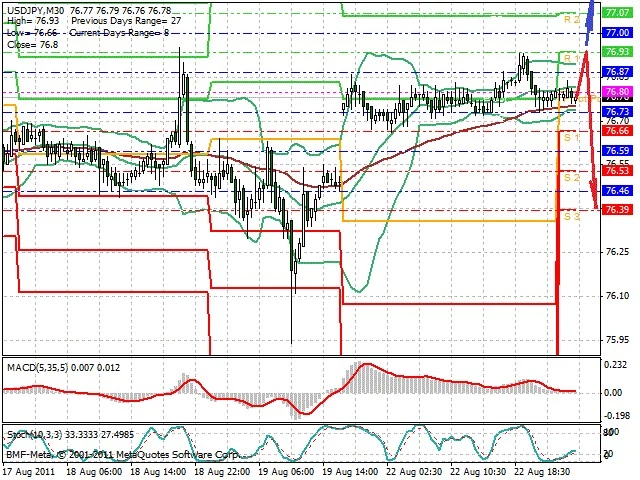Click the 'Current Days Range= 8' label
640x480 pixels.
click(119, 33)
